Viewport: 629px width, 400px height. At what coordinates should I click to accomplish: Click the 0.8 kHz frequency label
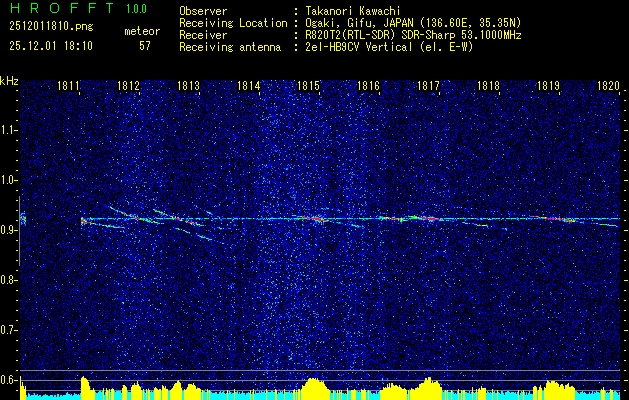9,280
